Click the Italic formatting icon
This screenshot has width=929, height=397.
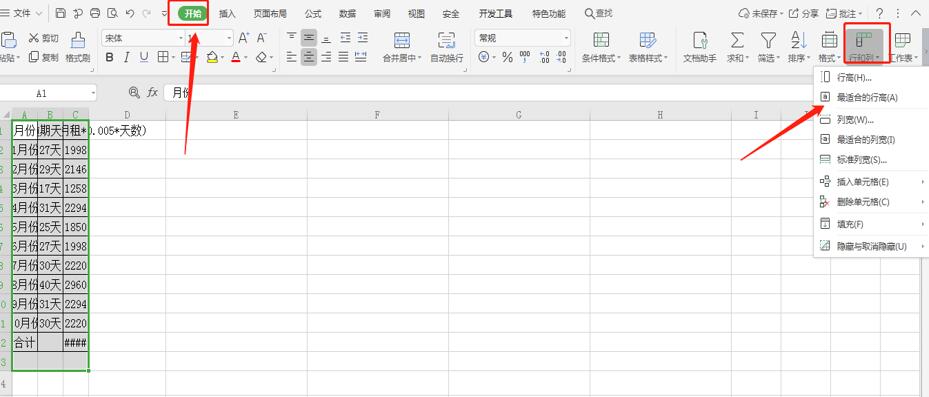(x=126, y=57)
